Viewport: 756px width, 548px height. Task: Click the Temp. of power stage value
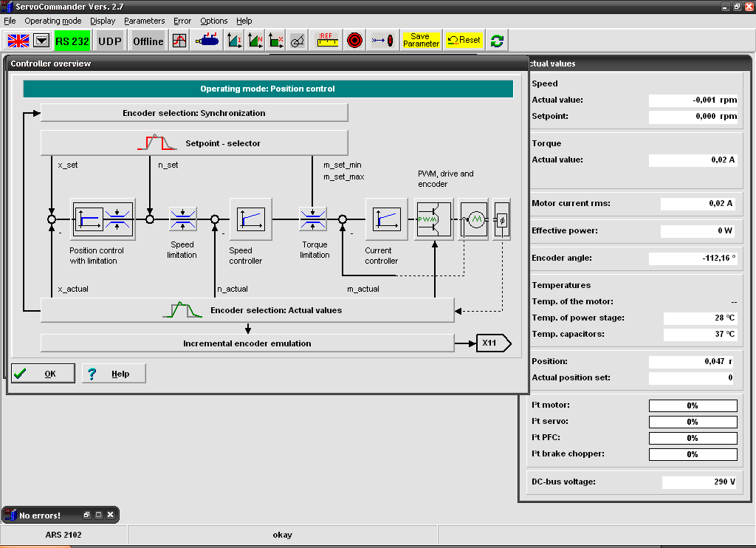coord(700,318)
